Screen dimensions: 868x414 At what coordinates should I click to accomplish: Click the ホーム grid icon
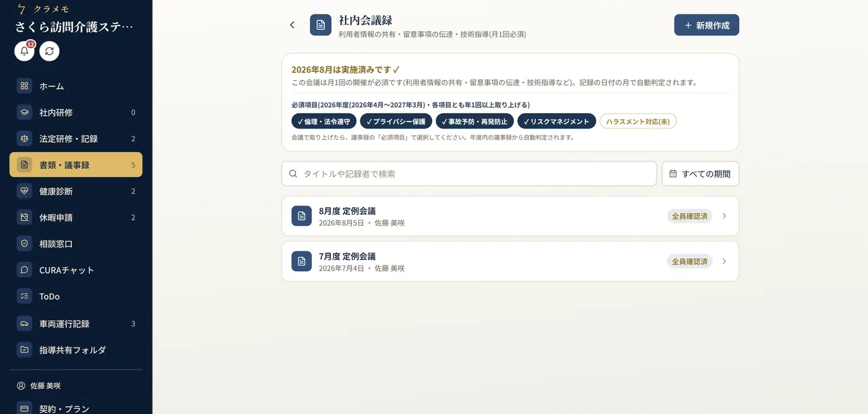coord(24,86)
